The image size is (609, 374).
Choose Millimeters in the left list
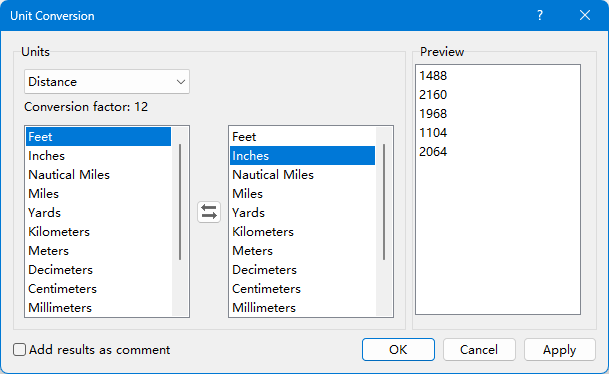99,308
